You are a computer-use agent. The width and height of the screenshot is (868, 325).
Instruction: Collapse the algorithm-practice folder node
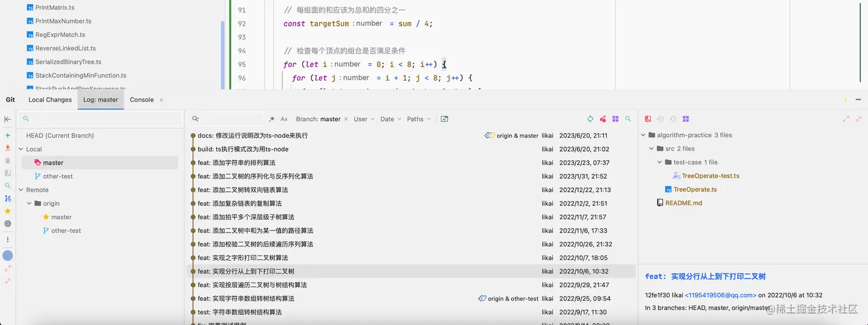pos(643,135)
